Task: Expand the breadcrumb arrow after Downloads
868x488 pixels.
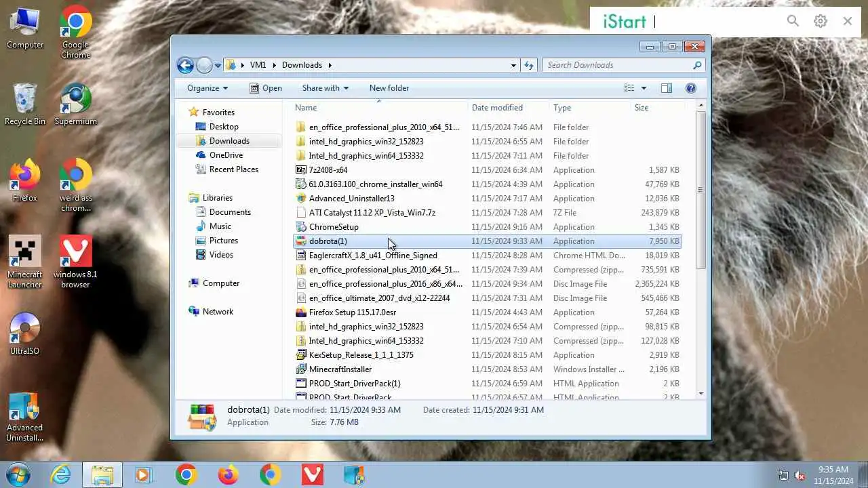Action: pos(330,65)
